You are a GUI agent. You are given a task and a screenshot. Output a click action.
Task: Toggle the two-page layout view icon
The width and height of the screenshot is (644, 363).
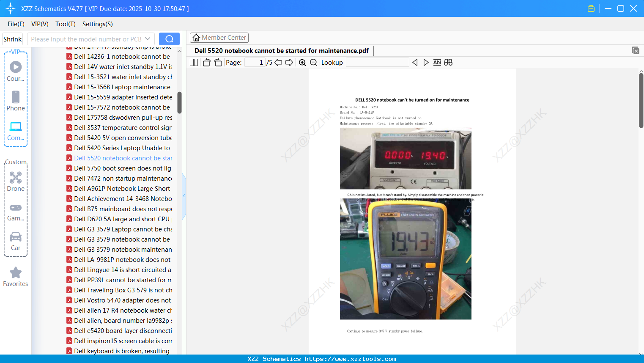click(x=194, y=63)
